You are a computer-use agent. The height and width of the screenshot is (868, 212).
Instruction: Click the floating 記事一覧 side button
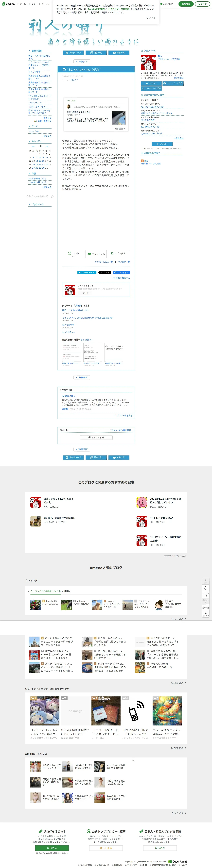(206, 607)
